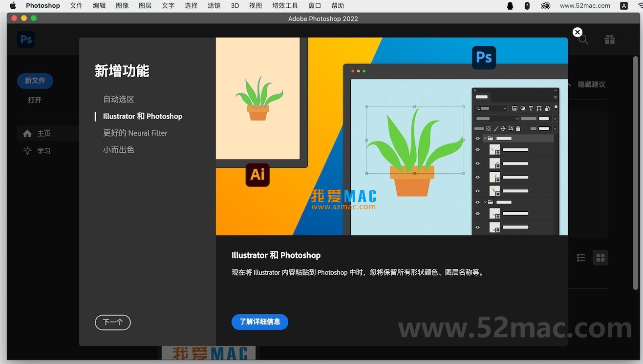The height and width of the screenshot is (364, 643).
Task: Click the bell icon in menu bar
Action: click(510, 6)
